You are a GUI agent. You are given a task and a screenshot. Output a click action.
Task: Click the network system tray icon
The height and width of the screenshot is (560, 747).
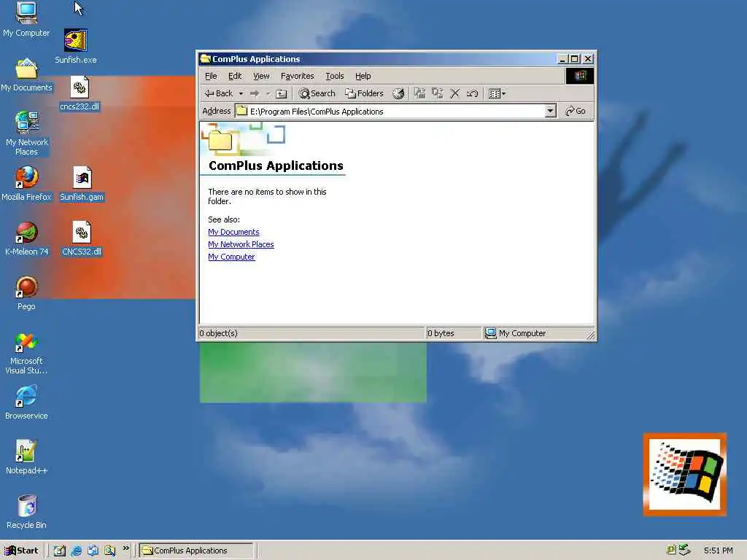point(684,550)
